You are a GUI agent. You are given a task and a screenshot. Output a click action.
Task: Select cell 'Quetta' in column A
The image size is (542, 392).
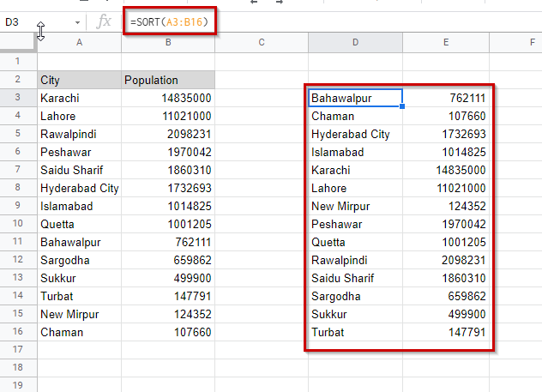click(x=79, y=224)
